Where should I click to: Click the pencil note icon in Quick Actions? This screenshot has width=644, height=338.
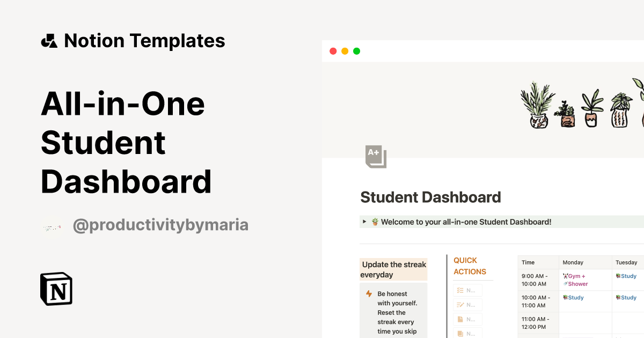point(459,304)
